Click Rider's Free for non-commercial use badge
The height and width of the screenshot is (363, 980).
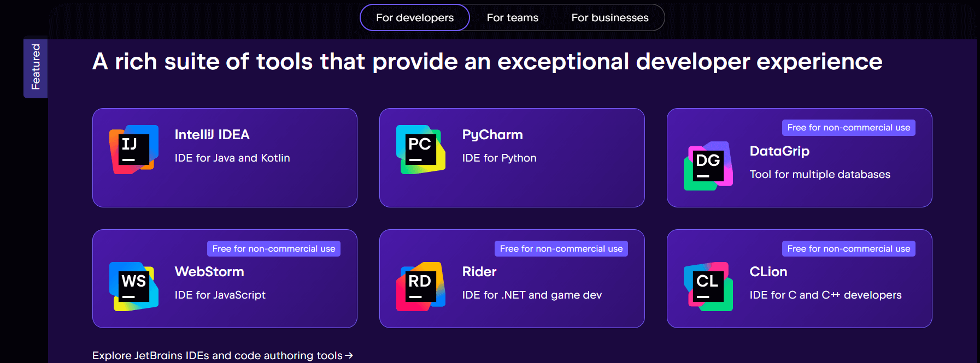click(x=561, y=249)
